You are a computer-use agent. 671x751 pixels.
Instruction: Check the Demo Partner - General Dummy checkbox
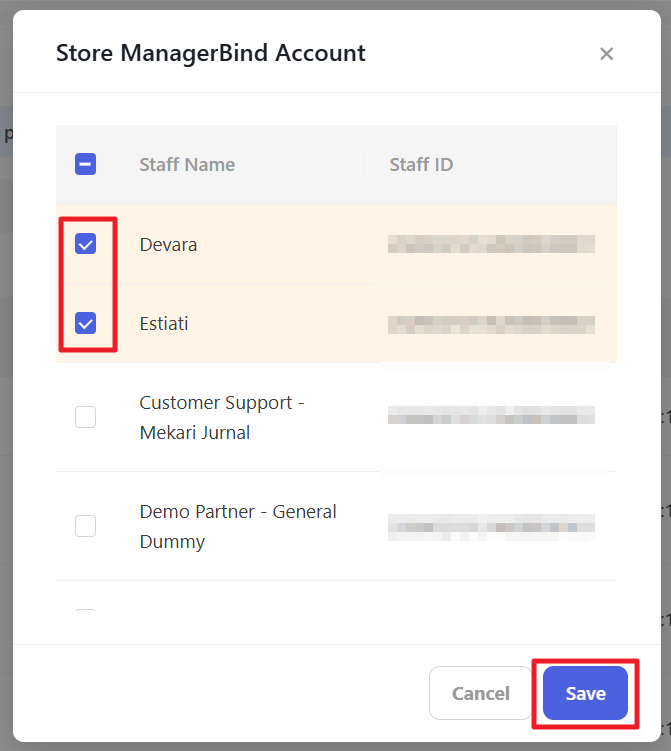pos(86,526)
